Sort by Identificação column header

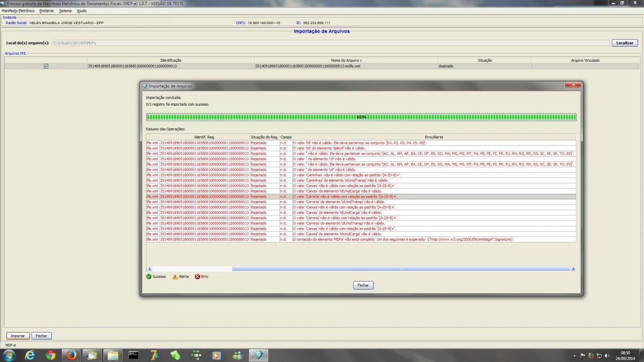click(171, 61)
